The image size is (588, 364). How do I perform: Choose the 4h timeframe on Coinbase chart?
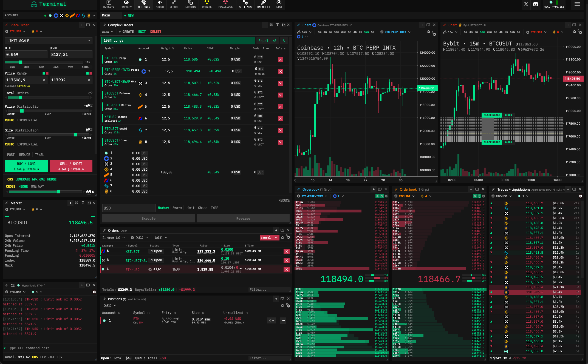coord(355,32)
